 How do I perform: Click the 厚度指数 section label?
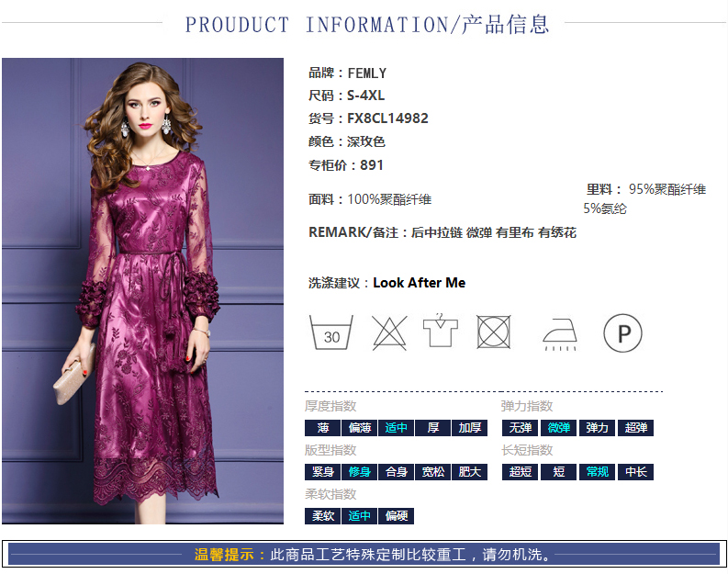[x=330, y=406]
